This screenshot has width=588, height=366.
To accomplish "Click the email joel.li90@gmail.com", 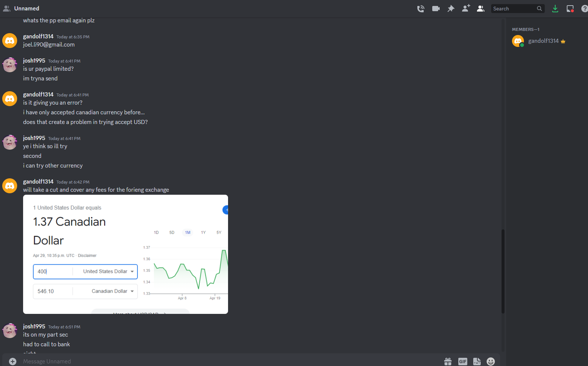I will click(49, 45).
